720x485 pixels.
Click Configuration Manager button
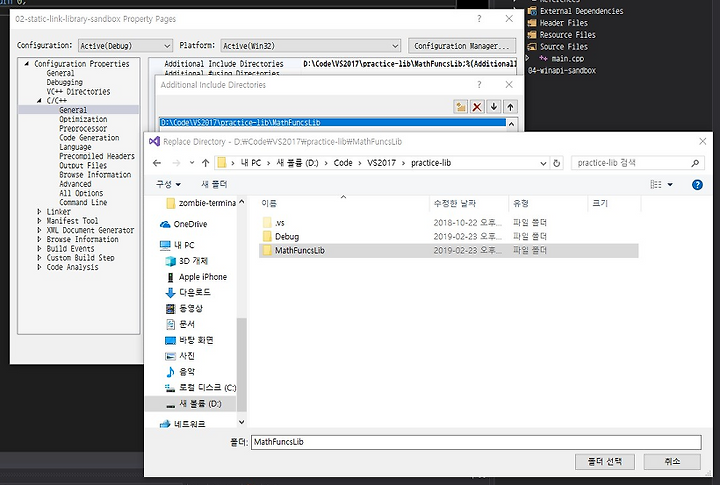(461, 45)
